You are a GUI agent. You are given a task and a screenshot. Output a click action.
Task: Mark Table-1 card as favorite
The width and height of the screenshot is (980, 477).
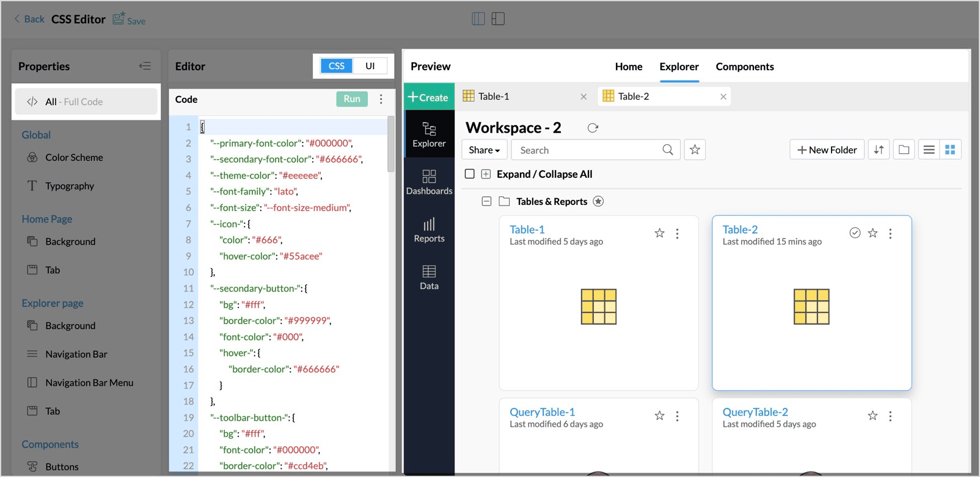[659, 233]
